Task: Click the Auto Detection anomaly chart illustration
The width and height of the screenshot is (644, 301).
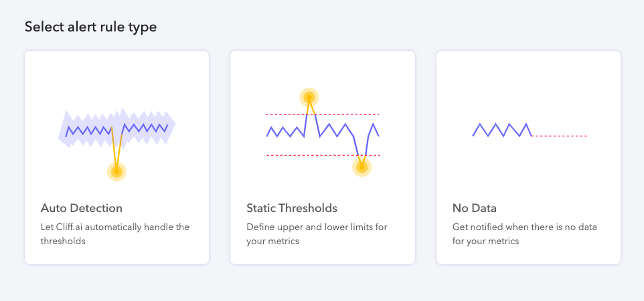Action: (x=117, y=134)
